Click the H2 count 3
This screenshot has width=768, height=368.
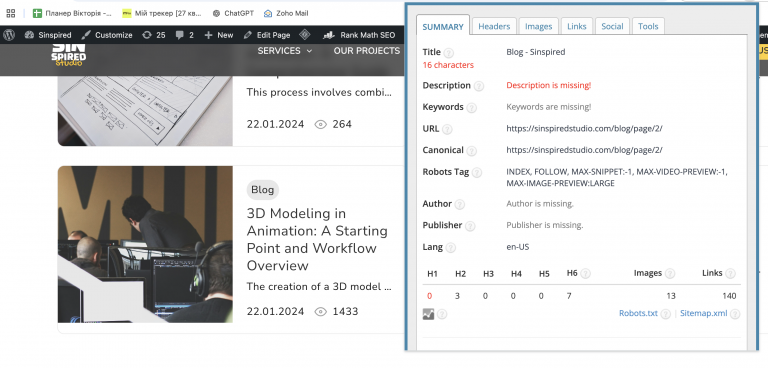click(457, 296)
